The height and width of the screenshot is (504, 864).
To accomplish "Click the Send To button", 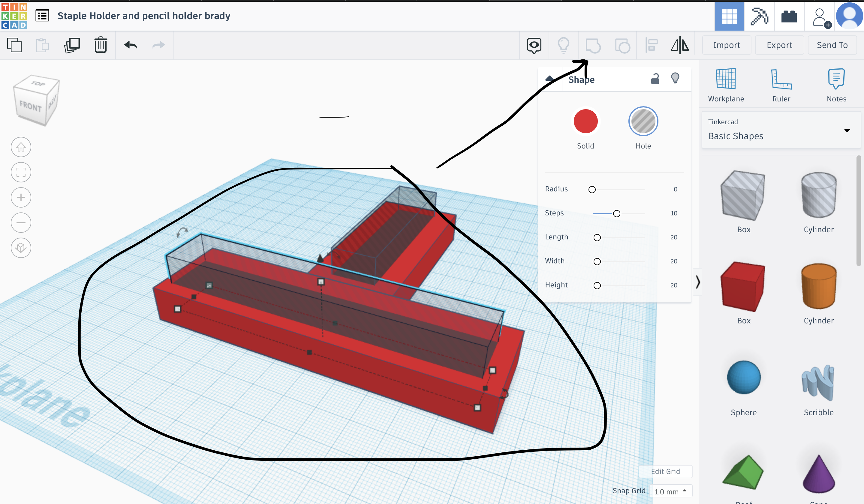I will coord(832,45).
